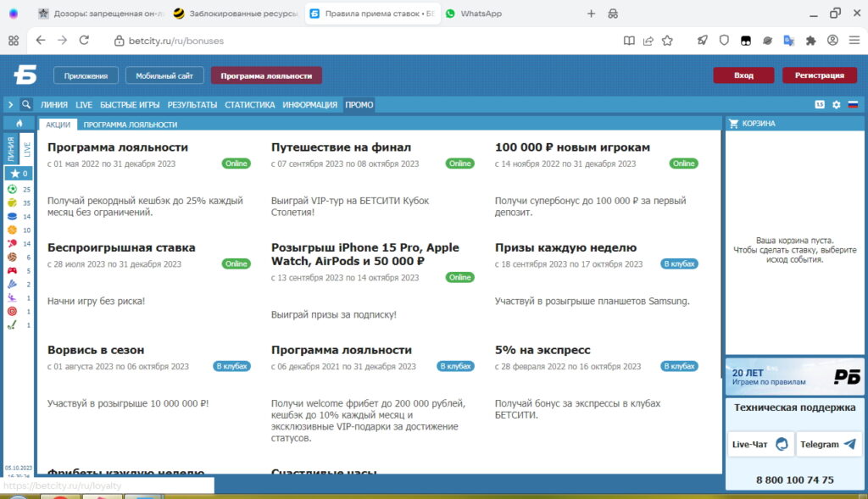Viewport: 868px width, 499px height.
Task: Open 100 000 ₽ новым игрокам promo
Action: 572,147
